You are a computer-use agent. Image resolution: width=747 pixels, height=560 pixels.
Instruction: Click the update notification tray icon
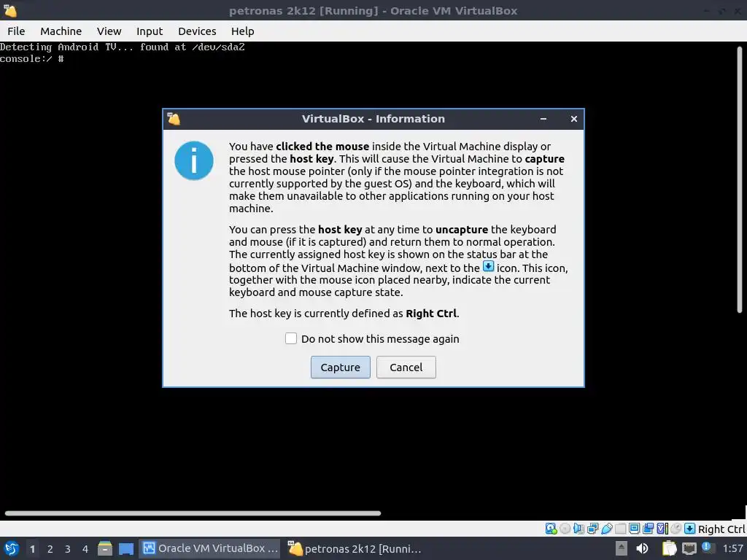[708, 548]
